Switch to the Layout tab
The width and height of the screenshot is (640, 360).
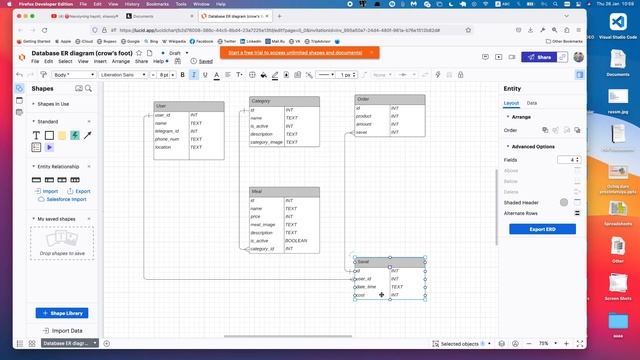click(511, 103)
